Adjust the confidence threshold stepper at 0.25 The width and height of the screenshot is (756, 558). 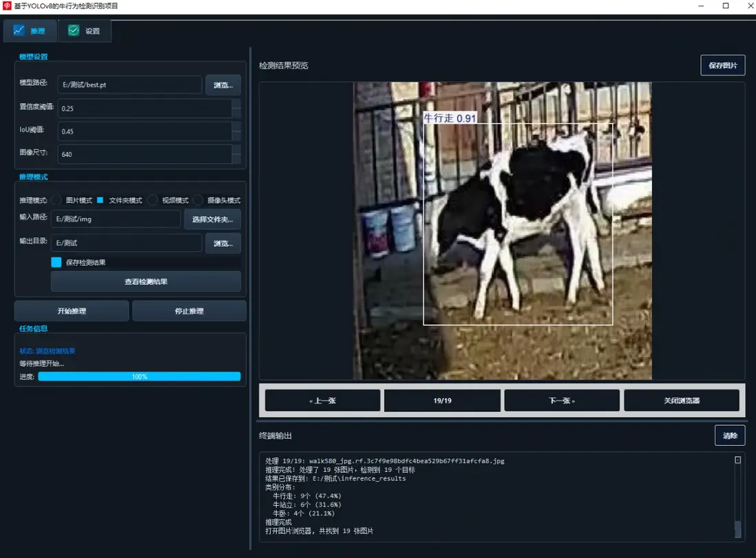(236, 109)
